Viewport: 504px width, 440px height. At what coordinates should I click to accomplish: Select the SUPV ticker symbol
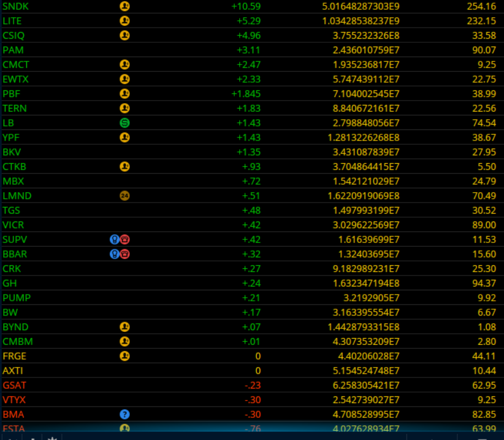click(15, 239)
